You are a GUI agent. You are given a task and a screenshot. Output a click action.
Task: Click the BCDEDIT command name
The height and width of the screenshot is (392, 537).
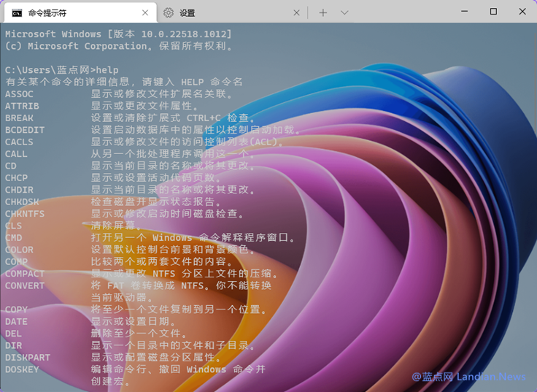(25, 130)
